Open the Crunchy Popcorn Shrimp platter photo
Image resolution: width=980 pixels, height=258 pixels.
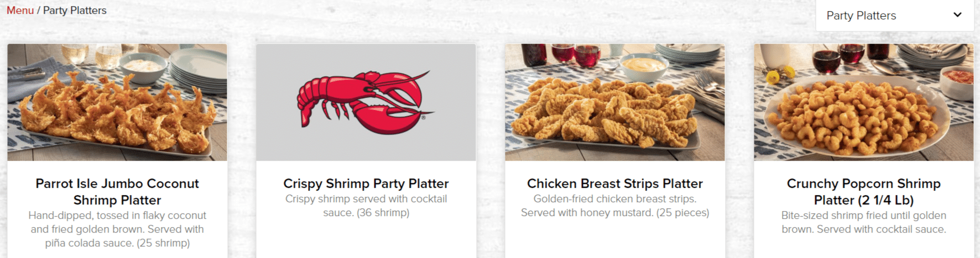pyautogui.click(x=863, y=102)
